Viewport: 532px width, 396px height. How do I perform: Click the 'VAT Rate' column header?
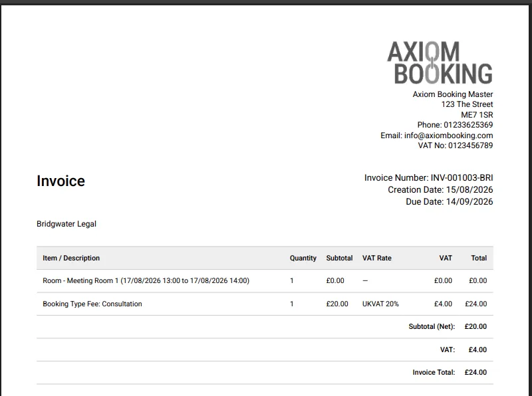tap(377, 258)
